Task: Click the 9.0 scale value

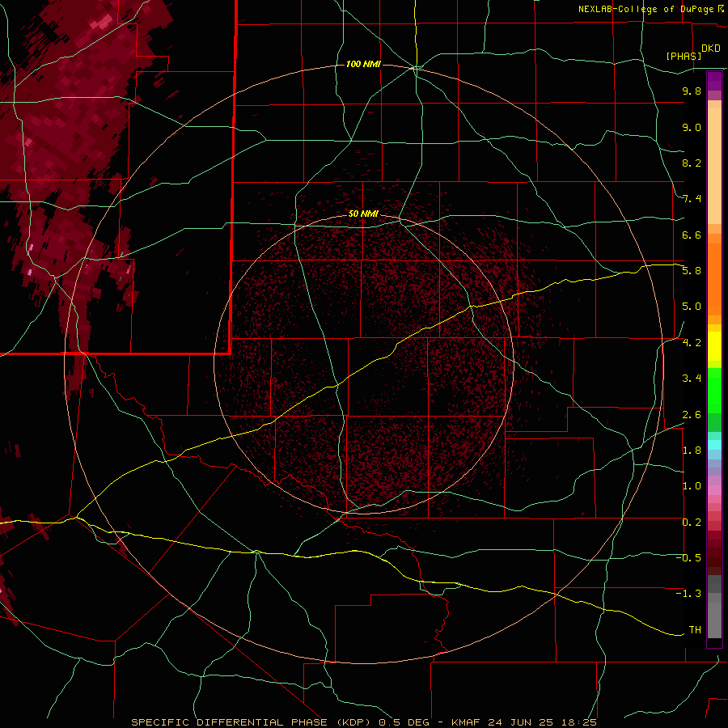Action: pos(692,127)
